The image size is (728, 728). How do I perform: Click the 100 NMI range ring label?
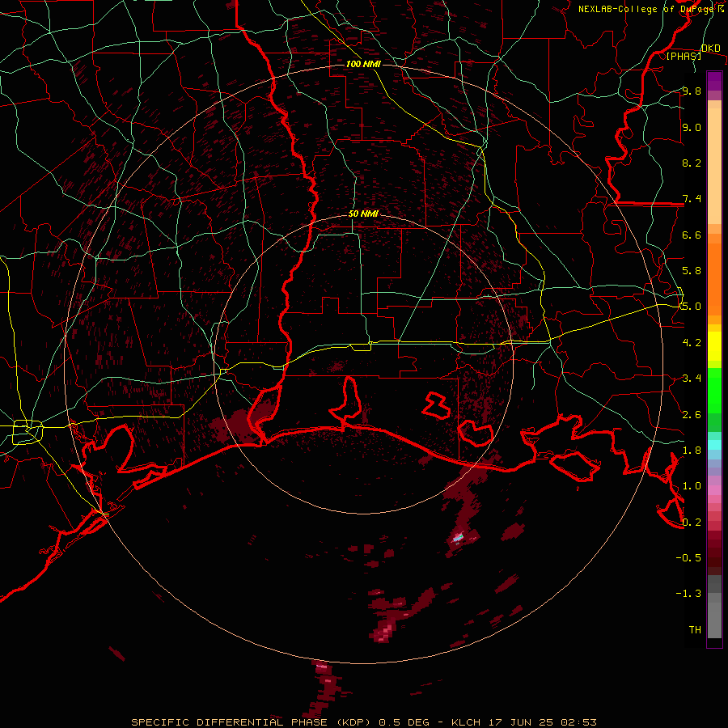click(363, 64)
